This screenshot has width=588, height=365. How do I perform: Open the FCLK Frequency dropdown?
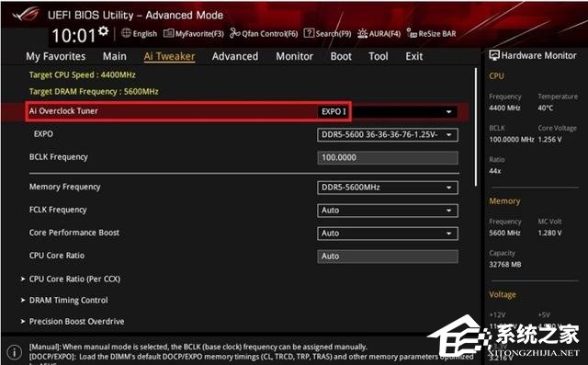[x=388, y=211]
